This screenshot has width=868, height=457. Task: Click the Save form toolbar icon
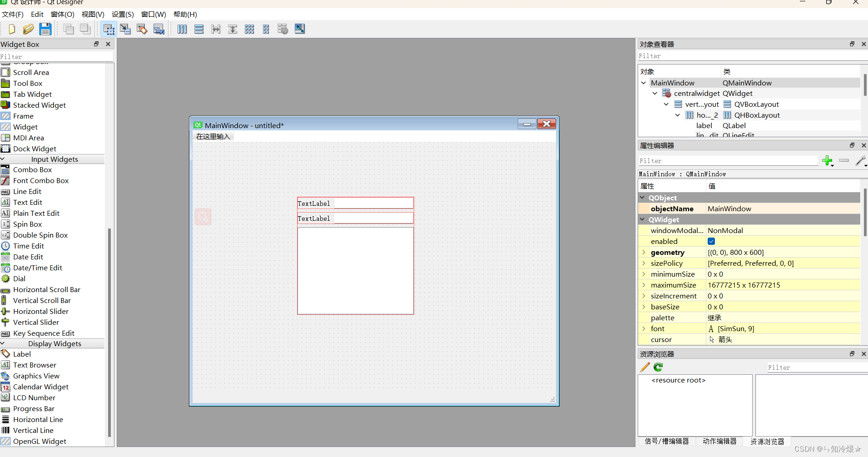[45, 30]
